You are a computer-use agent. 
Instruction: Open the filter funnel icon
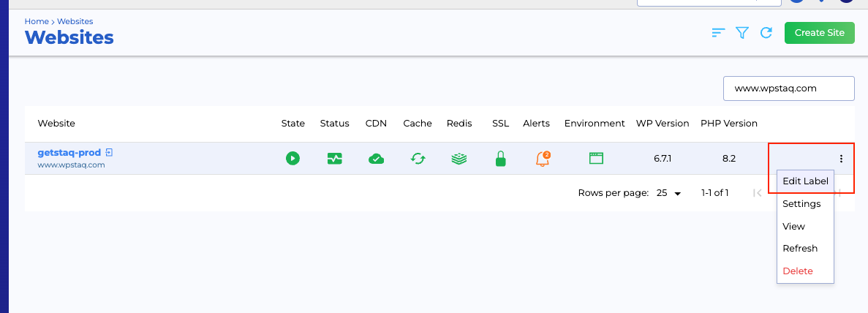click(742, 33)
